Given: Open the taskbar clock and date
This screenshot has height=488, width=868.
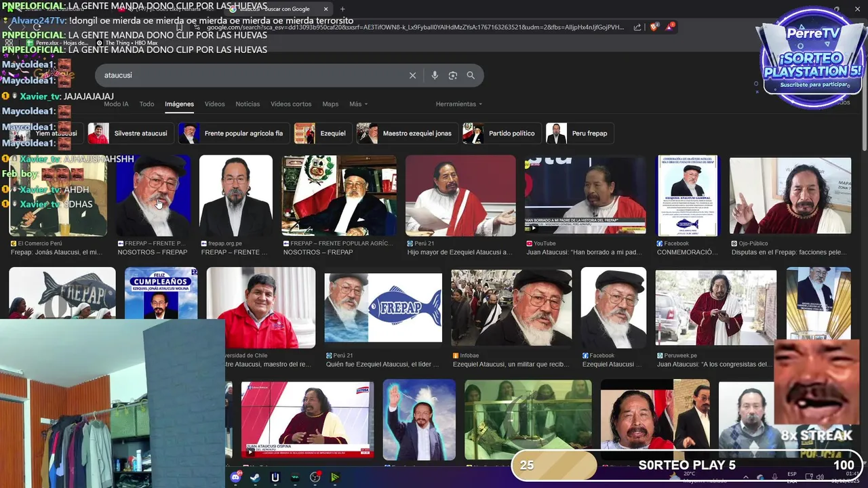Looking at the screenshot, I should pyautogui.click(x=845, y=476).
